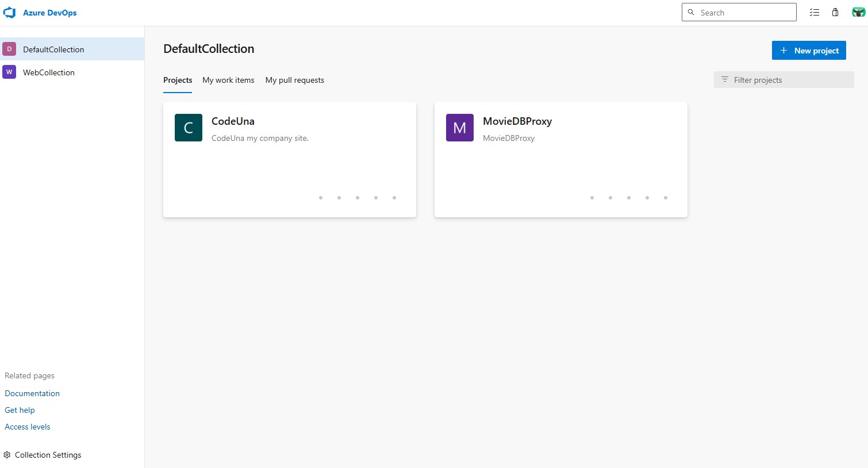Click the Related pages label

click(29, 375)
